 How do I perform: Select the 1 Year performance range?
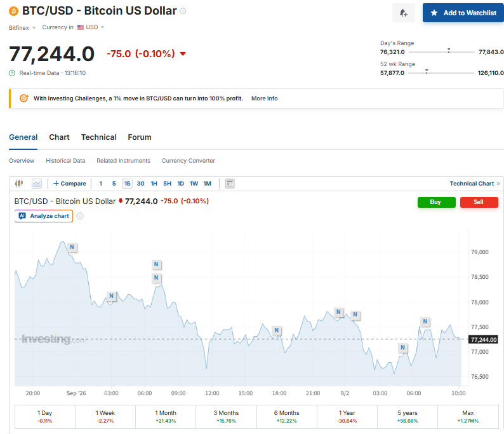coord(347,417)
